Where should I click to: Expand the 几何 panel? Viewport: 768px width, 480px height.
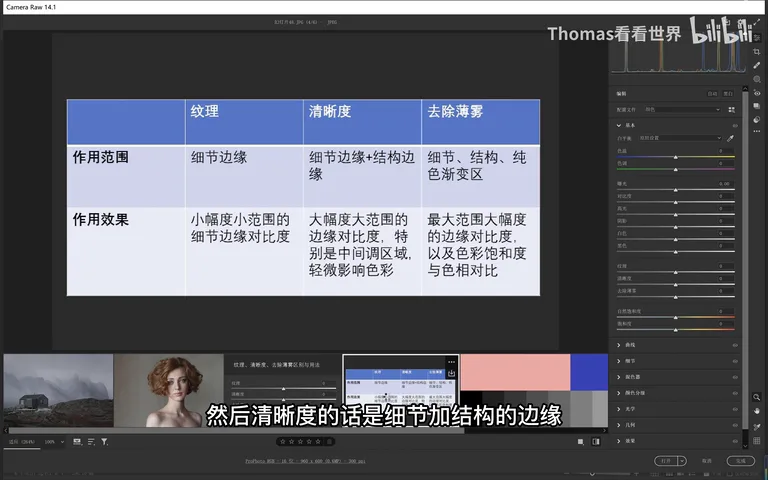coord(619,425)
